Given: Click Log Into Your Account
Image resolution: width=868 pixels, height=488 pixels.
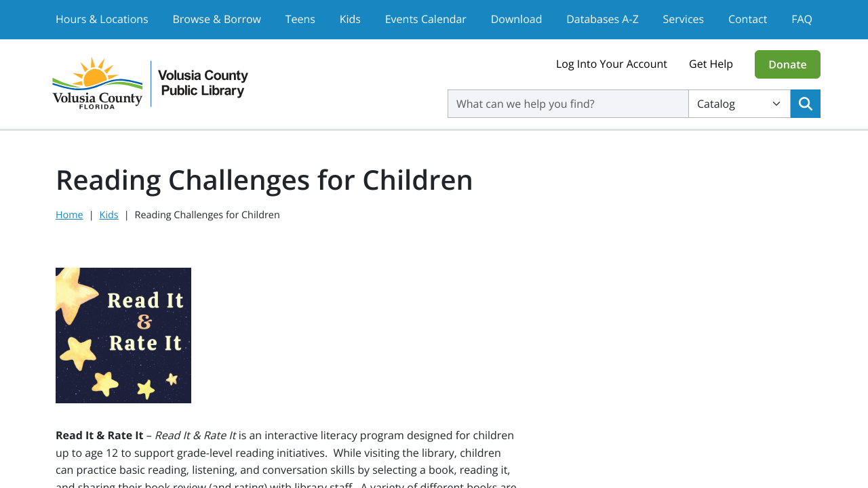Looking at the screenshot, I should [611, 64].
